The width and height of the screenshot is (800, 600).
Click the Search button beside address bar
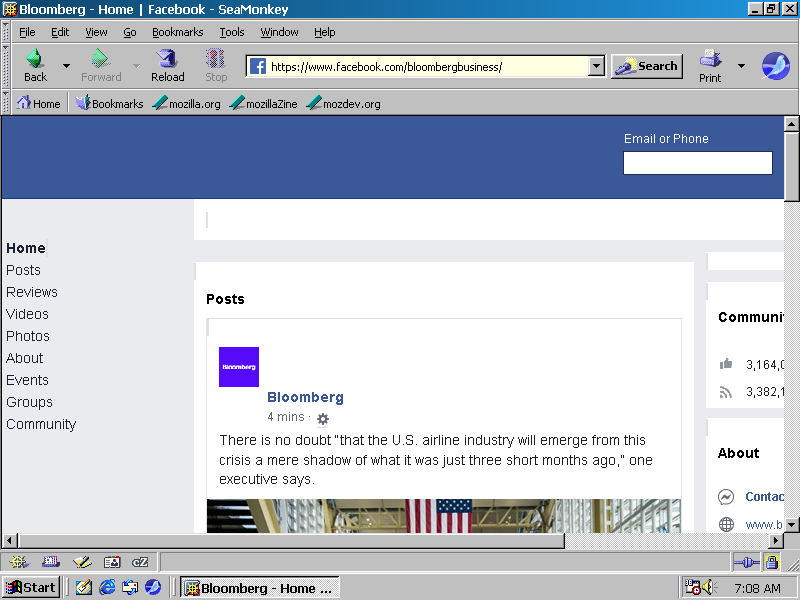[x=646, y=66]
